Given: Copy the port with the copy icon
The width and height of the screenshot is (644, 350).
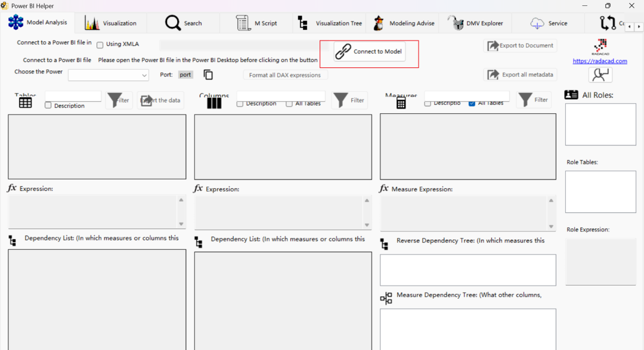Looking at the screenshot, I should click(208, 75).
